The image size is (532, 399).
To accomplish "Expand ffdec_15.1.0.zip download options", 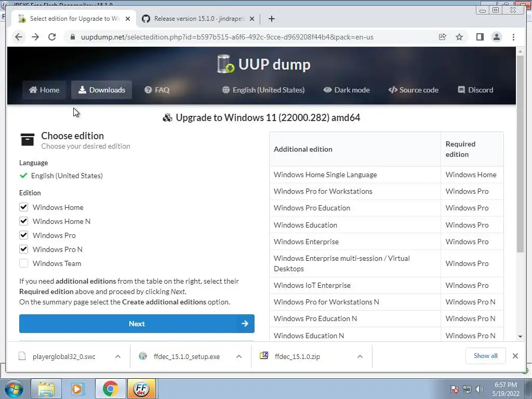I will (x=360, y=356).
